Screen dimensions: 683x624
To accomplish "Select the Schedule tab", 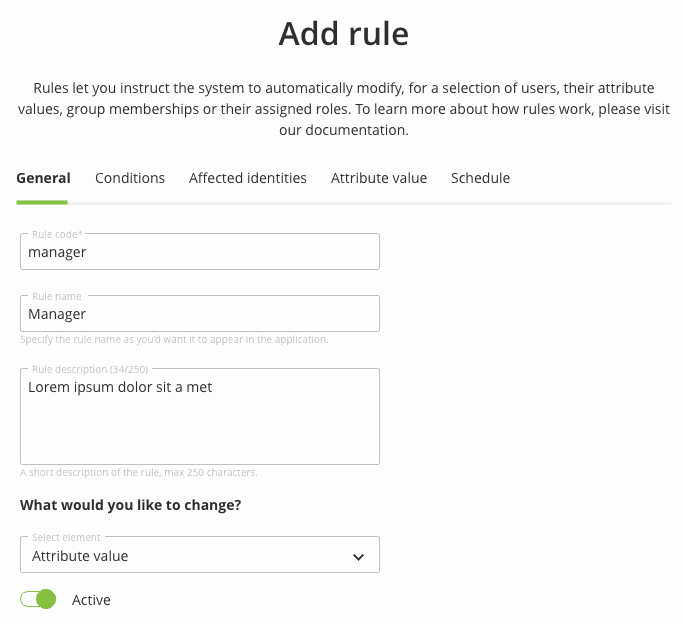I will [480, 178].
